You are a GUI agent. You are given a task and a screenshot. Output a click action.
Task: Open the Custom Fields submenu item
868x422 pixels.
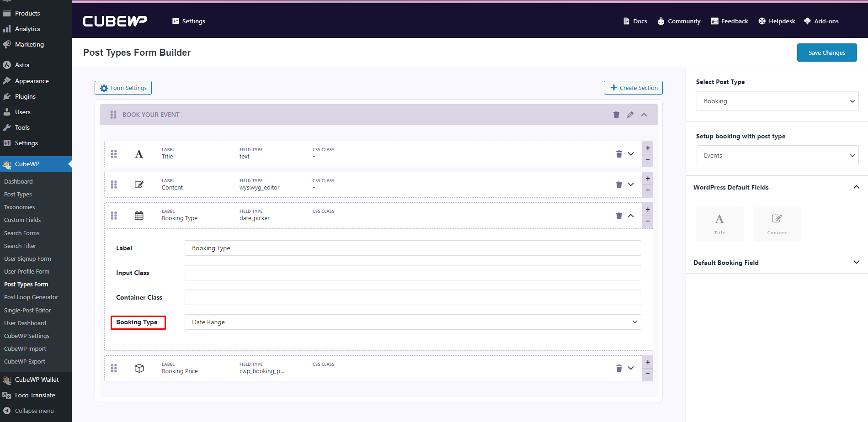point(22,220)
